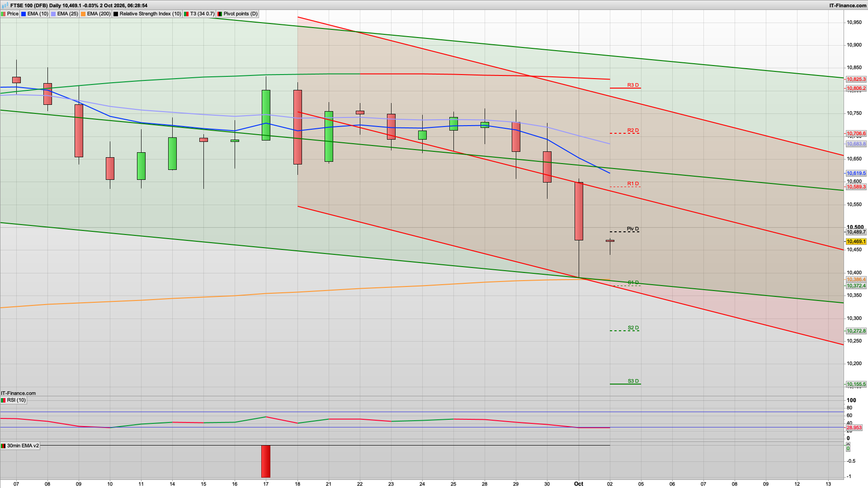Click the 10,683.8 EMA 25 price tag
Viewport: 868px width, 488px height.
856,144
